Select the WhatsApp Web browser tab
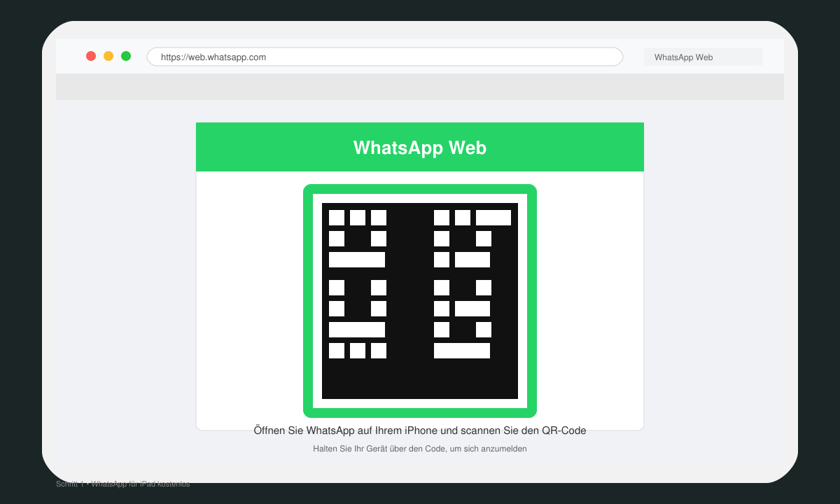Viewport: 840px width, 504px height. pyautogui.click(x=703, y=57)
